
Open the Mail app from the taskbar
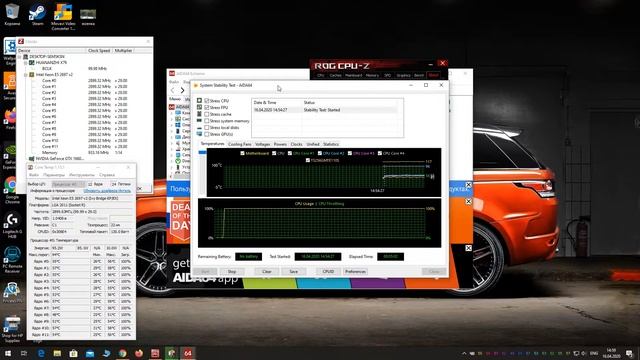[90, 353]
